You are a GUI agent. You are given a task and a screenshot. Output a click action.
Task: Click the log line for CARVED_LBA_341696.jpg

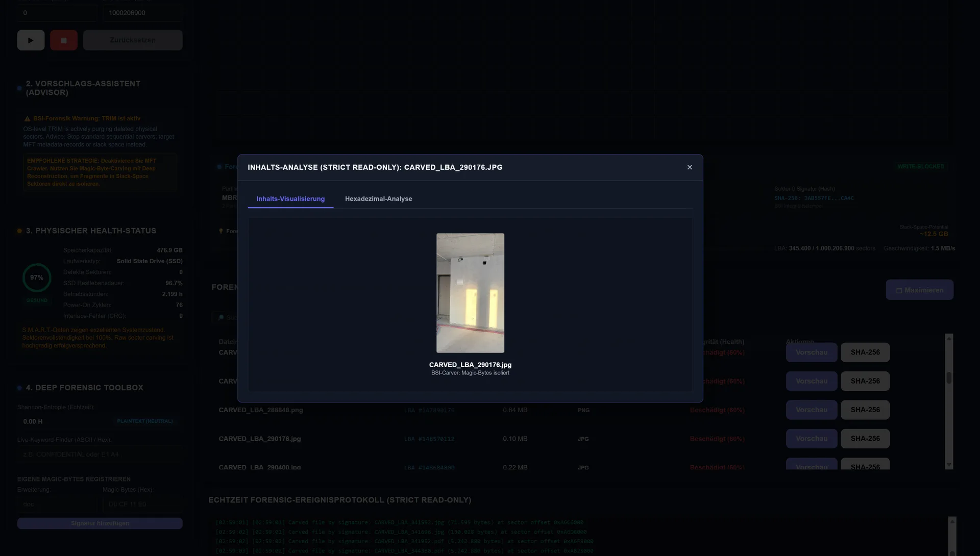[401, 532]
